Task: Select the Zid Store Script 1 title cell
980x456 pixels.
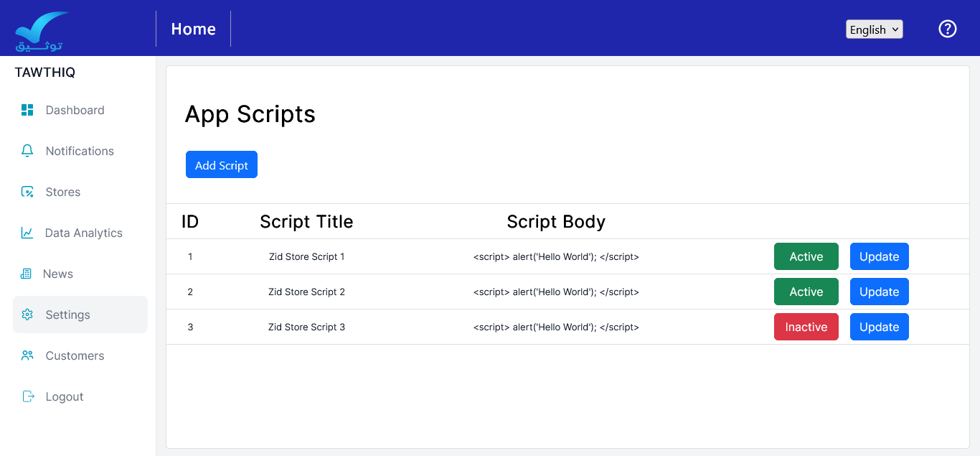Action: (x=307, y=256)
